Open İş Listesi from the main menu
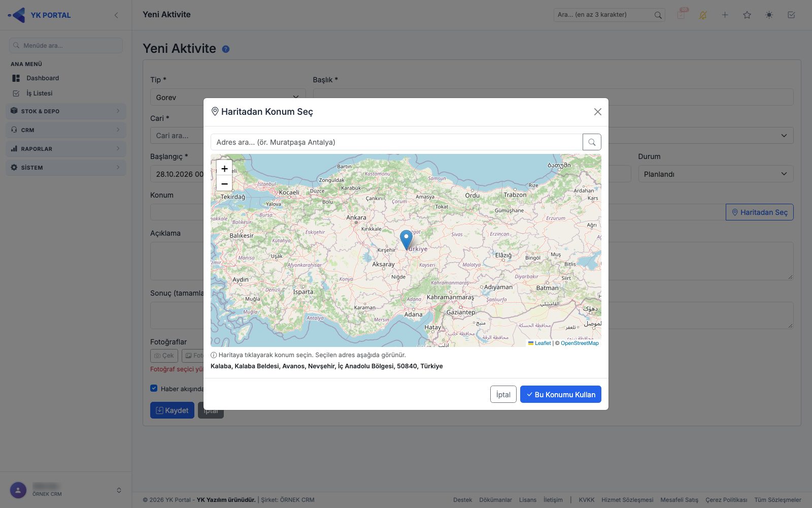 pyautogui.click(x=39, y=93)
